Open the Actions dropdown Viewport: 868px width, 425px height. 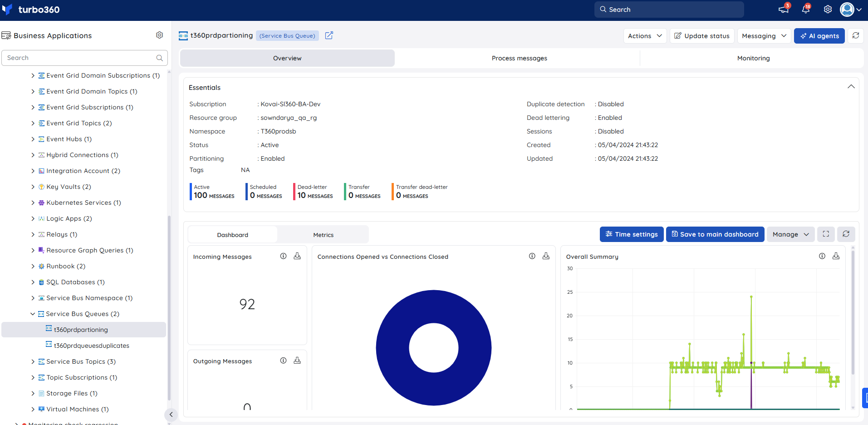click(x=645, y=36)
